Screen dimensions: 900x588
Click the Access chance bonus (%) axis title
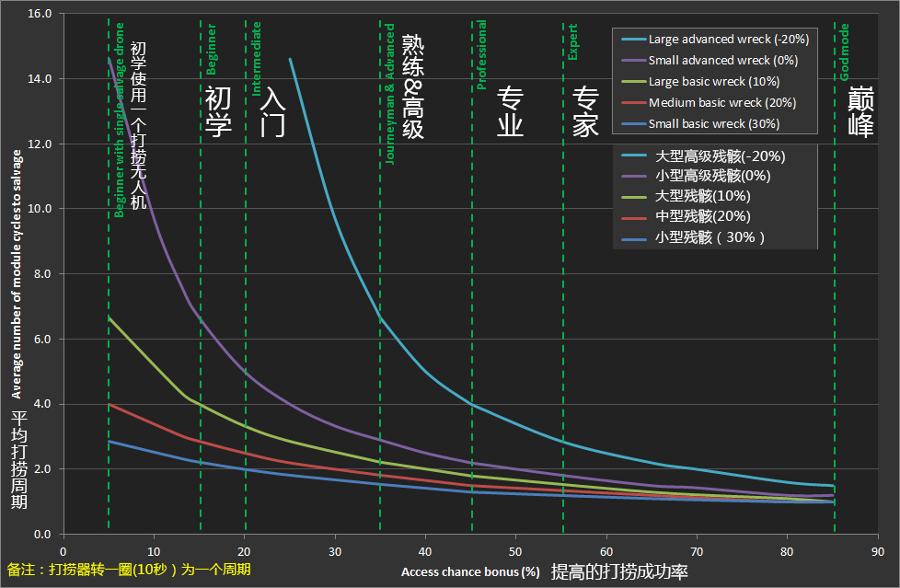(470, 571)
